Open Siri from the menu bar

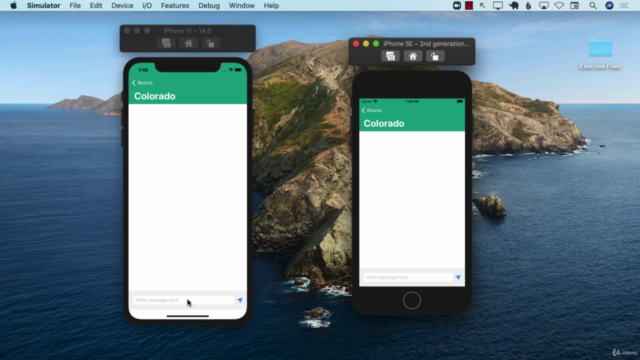tap(609, 5)
